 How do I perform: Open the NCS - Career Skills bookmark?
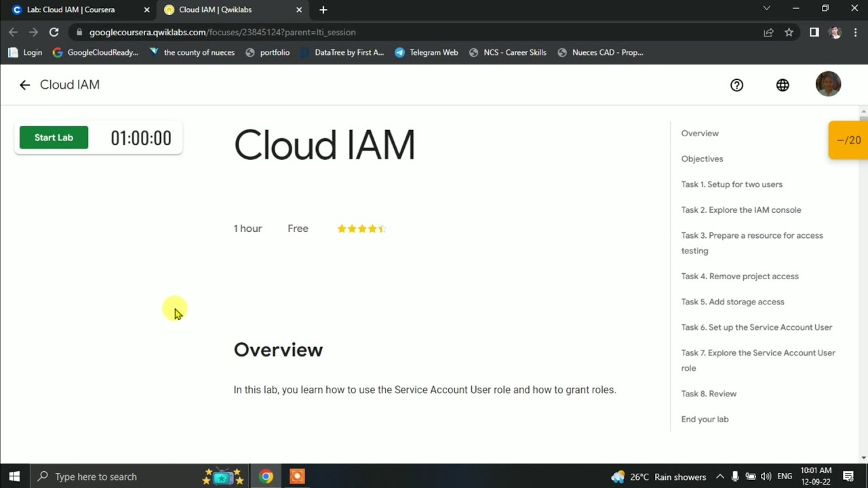pos(507,52)
